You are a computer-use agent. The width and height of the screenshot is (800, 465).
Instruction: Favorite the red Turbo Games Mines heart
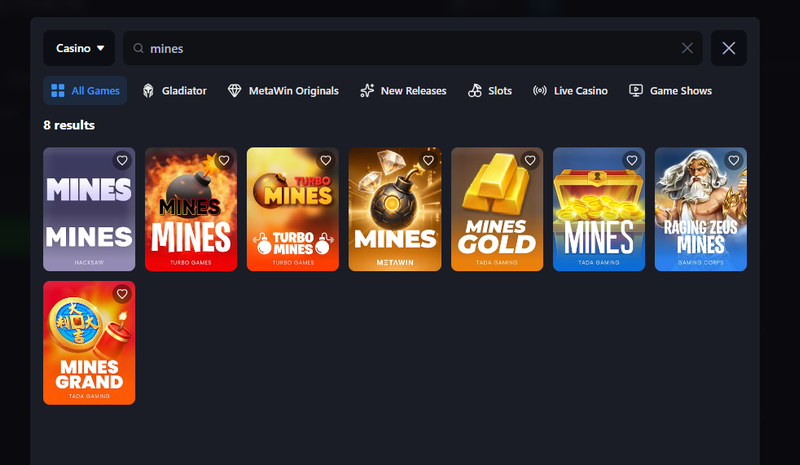coord(224,160)
